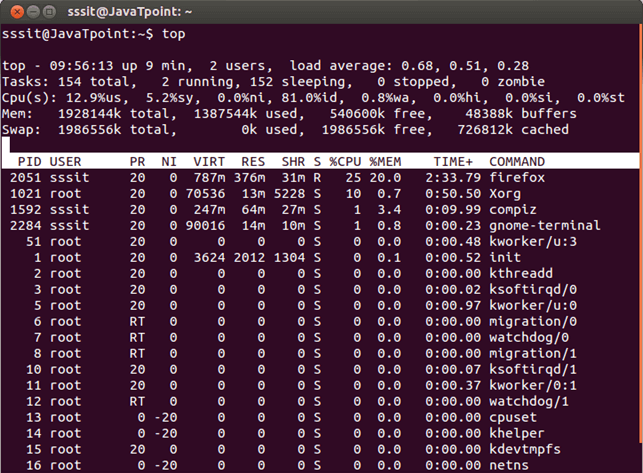Click PID 2284 in the process list

click(x=25, y=226)
